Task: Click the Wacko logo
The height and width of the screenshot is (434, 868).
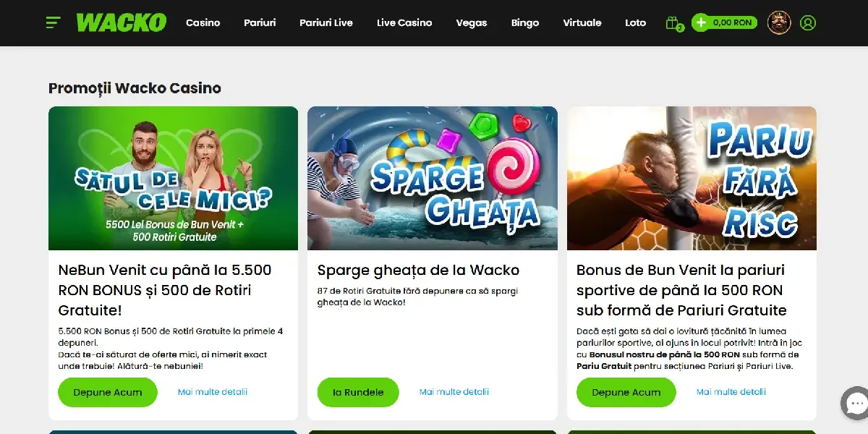Action: pyautogui.click(x=121, y=22)
